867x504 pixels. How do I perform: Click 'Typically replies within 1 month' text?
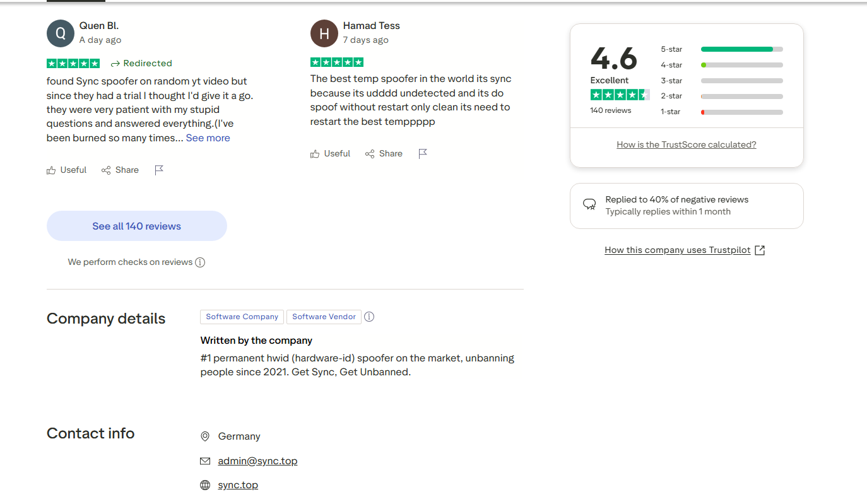(x=668, y=212)
